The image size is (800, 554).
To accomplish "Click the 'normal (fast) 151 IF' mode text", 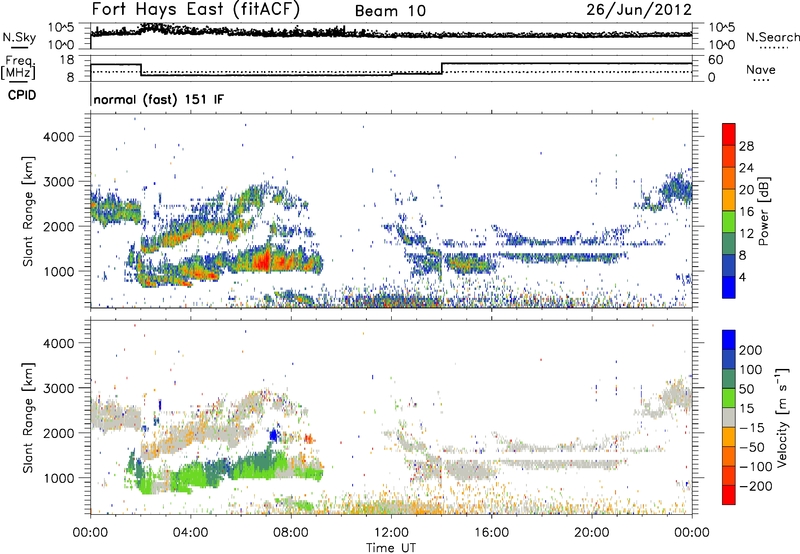I will tap(159, 99).
